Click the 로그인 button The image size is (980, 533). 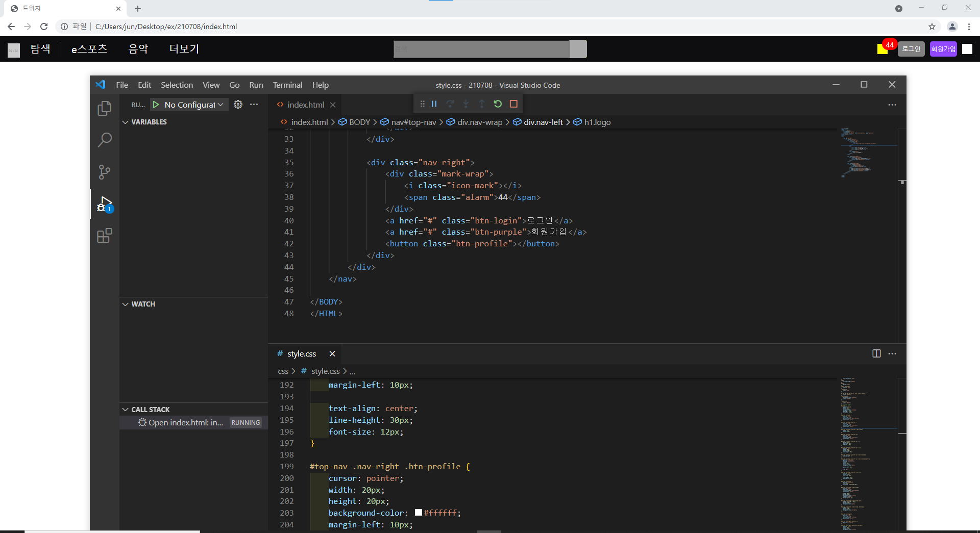[x=911, y=49]
